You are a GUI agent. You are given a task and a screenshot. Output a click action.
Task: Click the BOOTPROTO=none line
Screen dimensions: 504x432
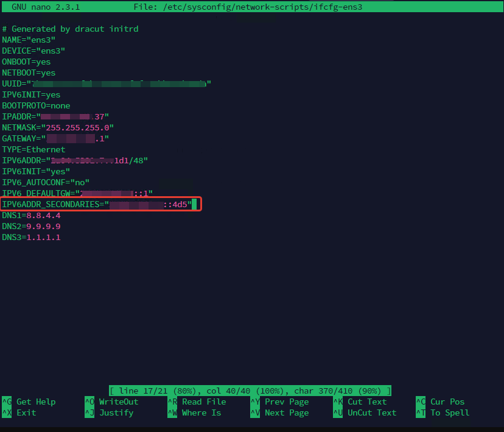point(36,105)
